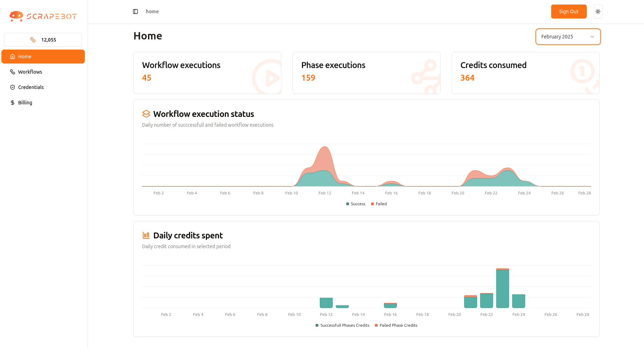
Task: Go to the Billing page
Action: coord(25,103)
